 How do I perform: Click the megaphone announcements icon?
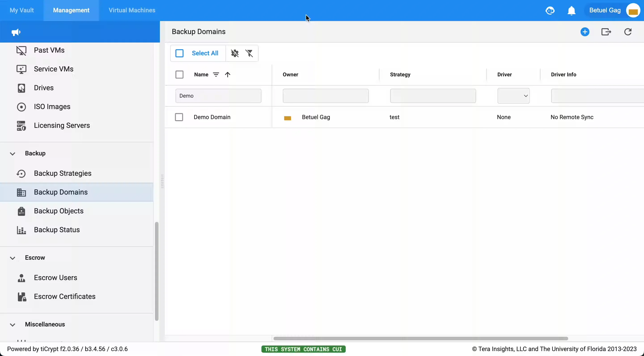coord(15,32)
